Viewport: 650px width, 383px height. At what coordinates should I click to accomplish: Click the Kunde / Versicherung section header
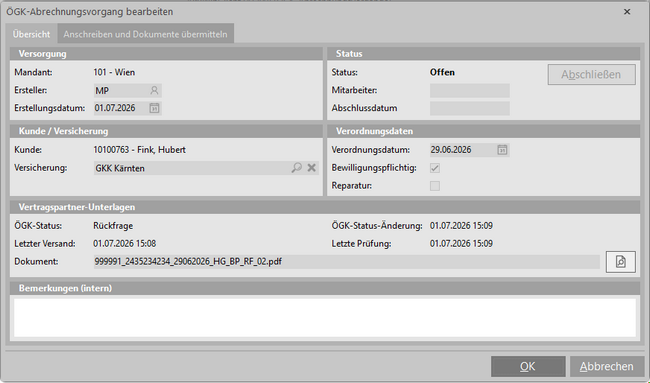pyautogui.click(x=166, y=131)
